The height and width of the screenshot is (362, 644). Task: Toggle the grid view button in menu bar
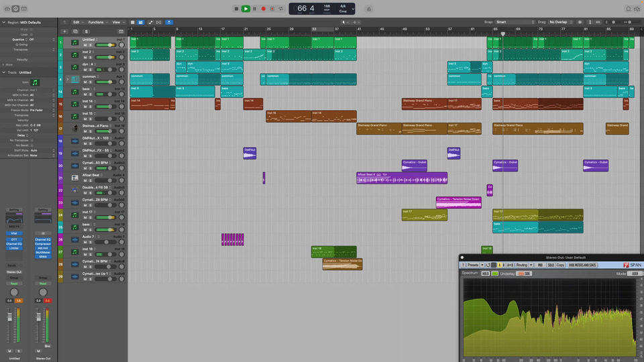[132, 22]
